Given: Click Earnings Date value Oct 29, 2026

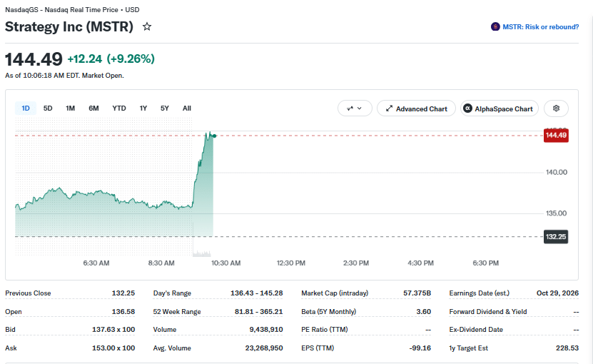Looking at the screenshot, I should point(557,293).
